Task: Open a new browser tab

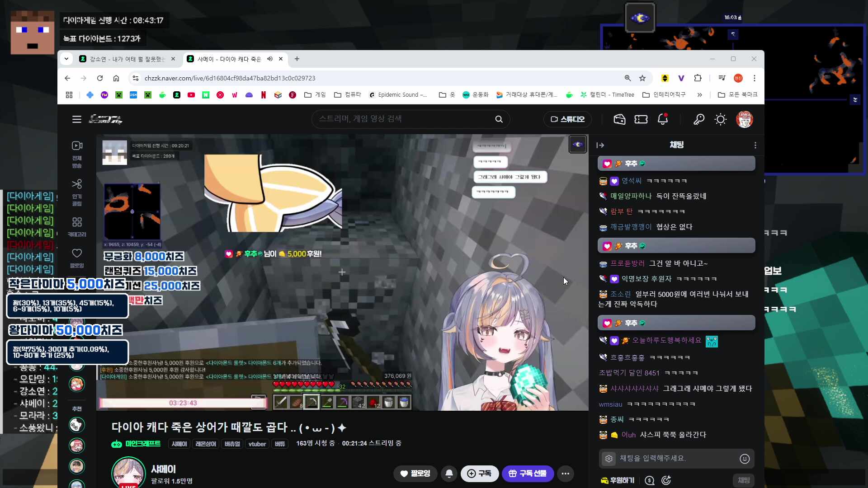Action: (x=297, y=59)
